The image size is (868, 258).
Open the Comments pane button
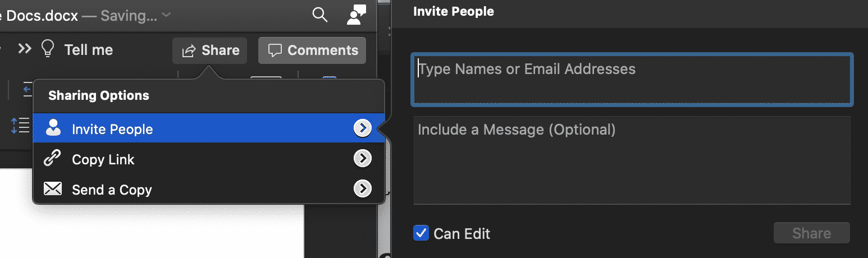312,50
